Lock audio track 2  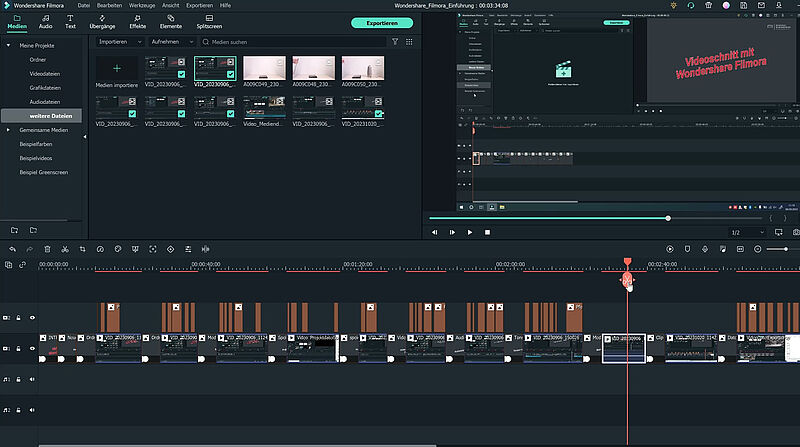pyautogui.click(x=18, y=410)
